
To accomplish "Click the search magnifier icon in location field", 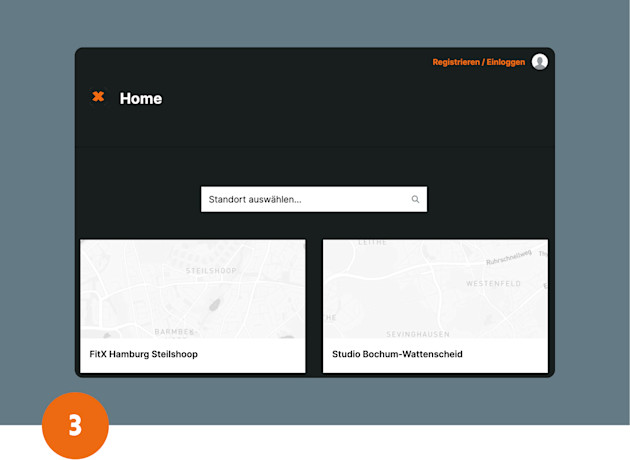I will click(415, 199).
